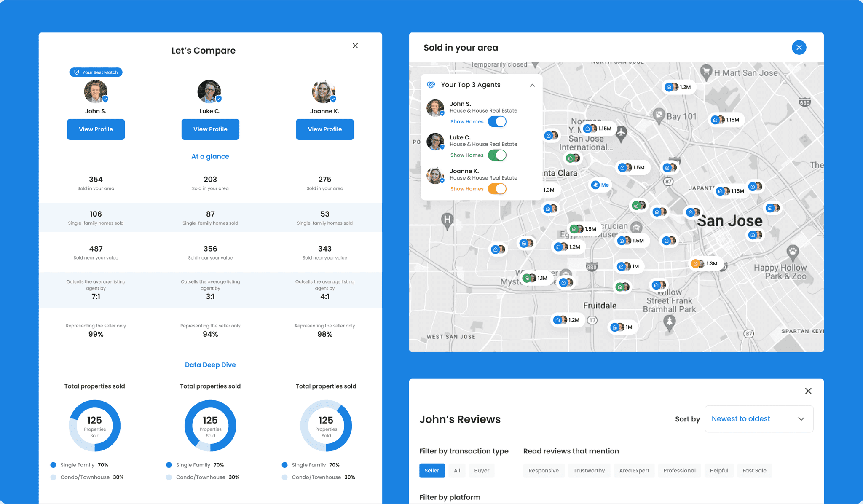Click the orange 1.3M home marker

705,264
